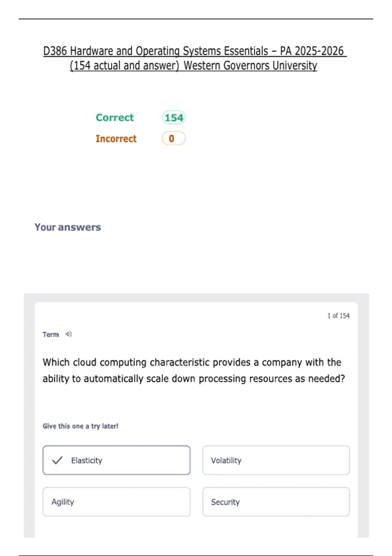Click the green Correct label
This screenshot has width=392, height=556.
115,117
